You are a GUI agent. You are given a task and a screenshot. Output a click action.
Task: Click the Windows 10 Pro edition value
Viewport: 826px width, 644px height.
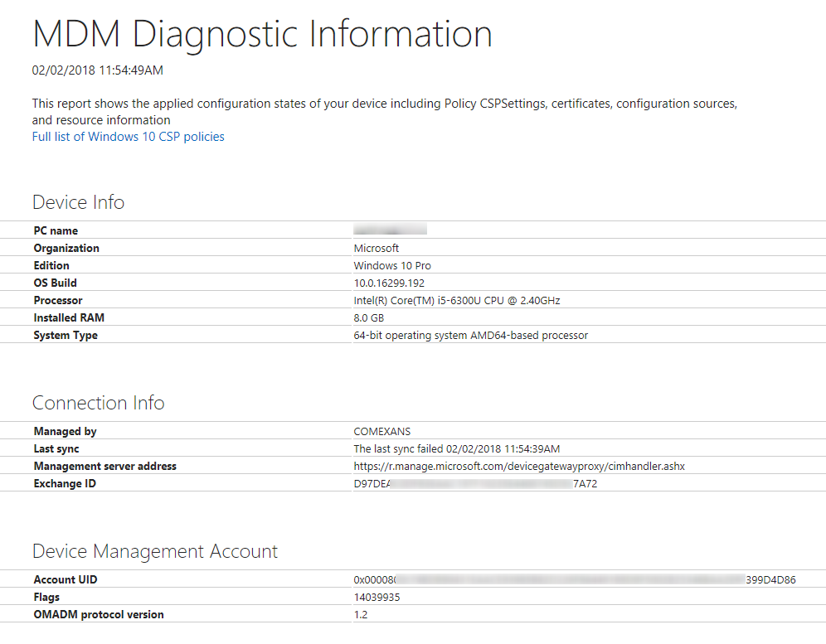click(392, 265)
